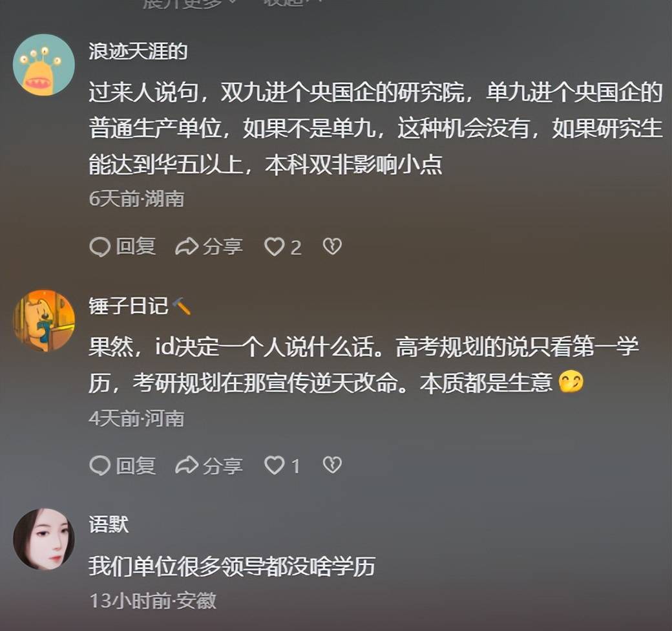Click the share arrow icon under 锤子日记 comment
The width and height of the screenshot is (672, 631).
(x=187, y=465)
